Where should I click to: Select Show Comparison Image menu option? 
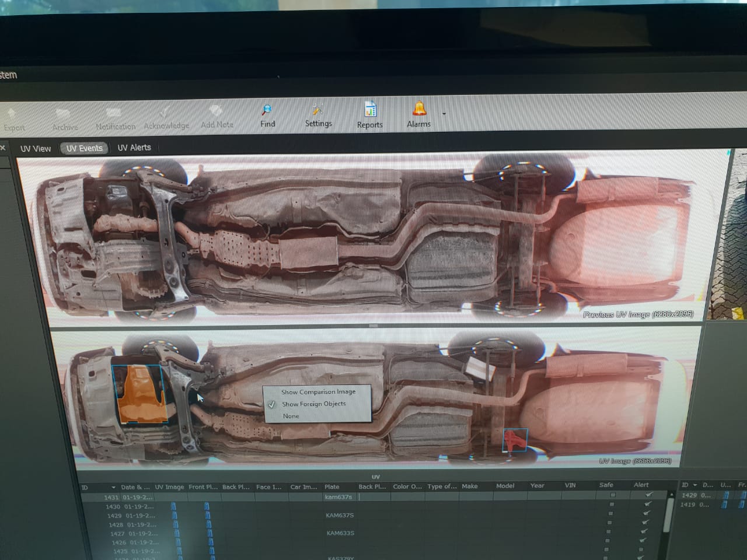[318, 392]
